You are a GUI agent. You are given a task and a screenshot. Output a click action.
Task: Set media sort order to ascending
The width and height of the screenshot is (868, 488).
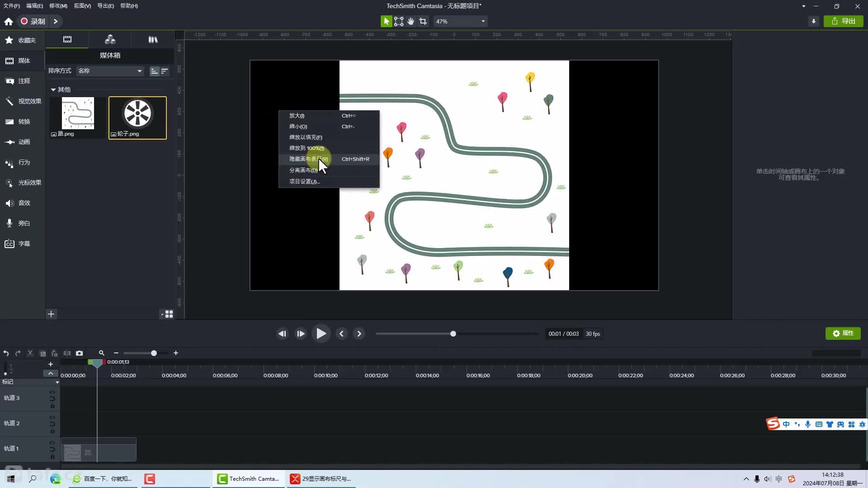coord(154,71)
